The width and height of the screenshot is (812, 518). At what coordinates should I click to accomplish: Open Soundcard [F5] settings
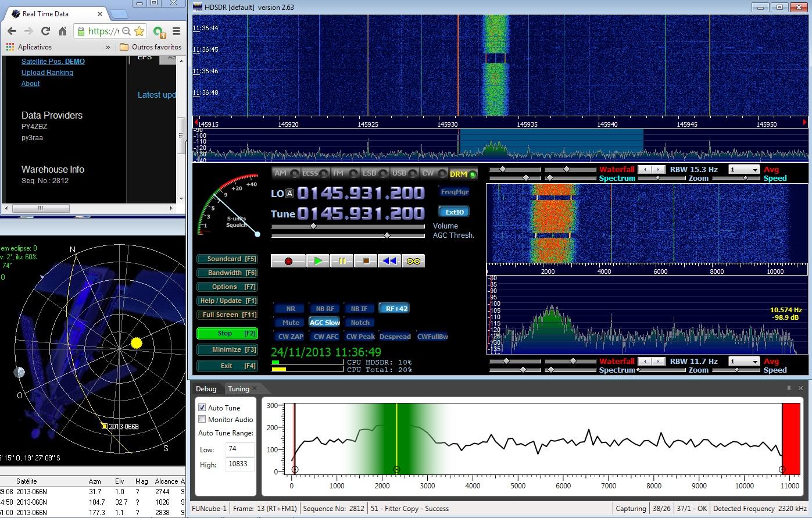pos(227,259)
